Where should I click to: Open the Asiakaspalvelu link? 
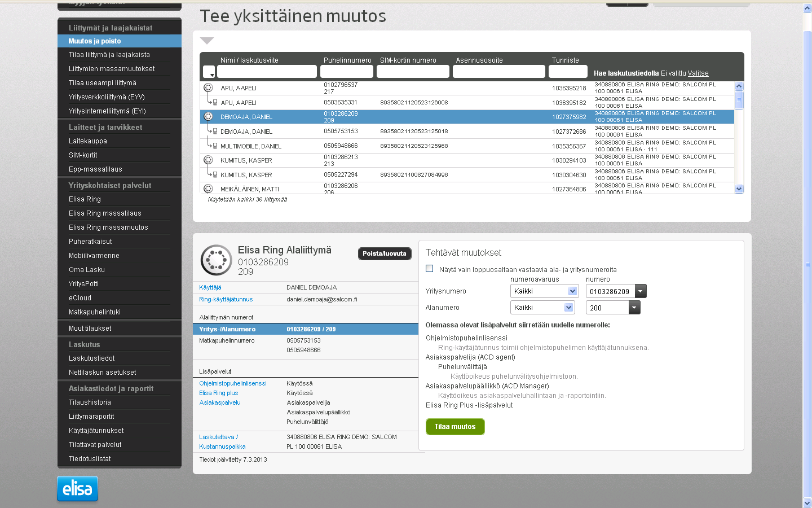tap(220, 402)
